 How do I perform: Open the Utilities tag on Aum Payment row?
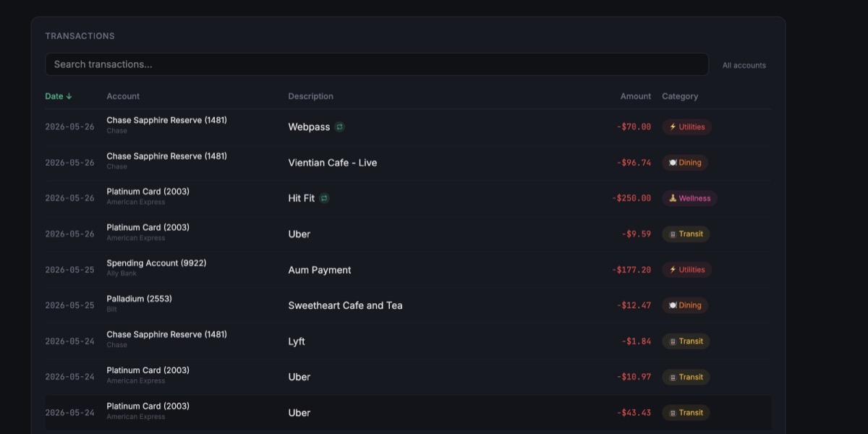click(x=686, y=270)
